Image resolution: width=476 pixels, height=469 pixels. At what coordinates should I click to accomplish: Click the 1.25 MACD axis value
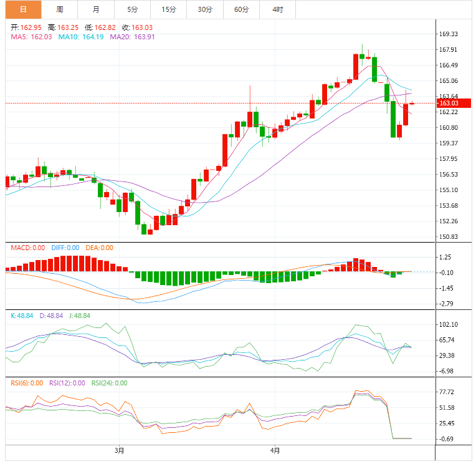coord(445,257)
